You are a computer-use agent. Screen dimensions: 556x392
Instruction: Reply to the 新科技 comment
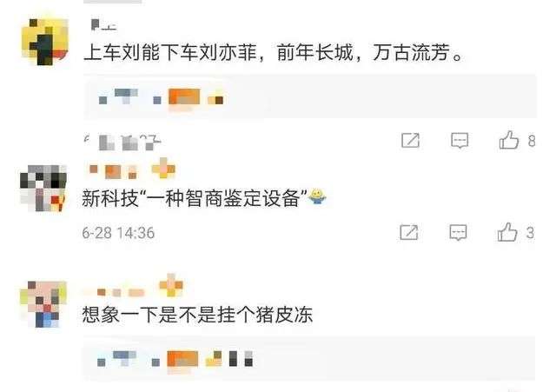click(458, 233)
